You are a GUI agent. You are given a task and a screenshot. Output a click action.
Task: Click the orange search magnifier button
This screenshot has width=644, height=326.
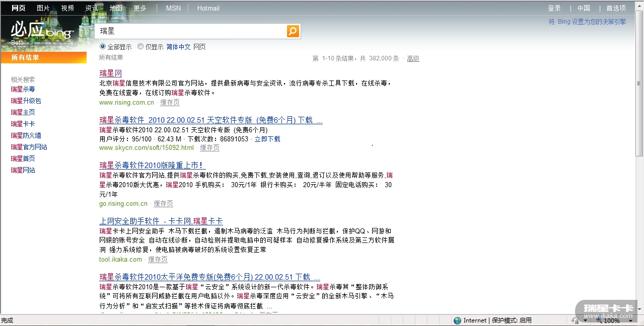[293, 31]
